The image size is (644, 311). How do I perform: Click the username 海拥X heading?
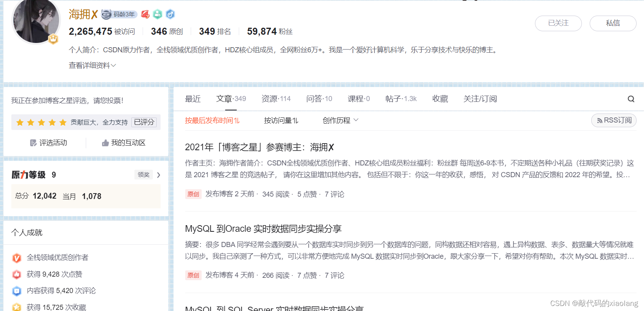[83, 14]
